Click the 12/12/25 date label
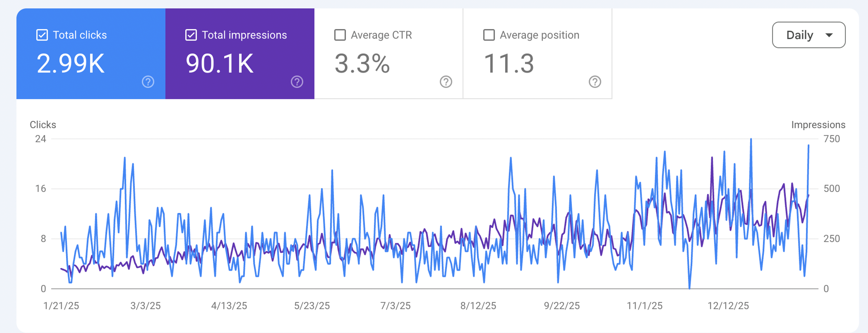Image resolution: width=868 pixels, height=333 pixels. [728, 306]
